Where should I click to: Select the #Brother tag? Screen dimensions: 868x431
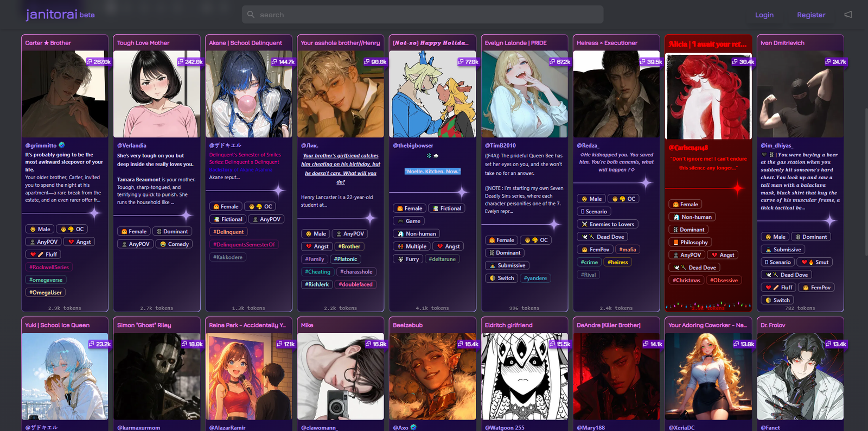point(349,246)
